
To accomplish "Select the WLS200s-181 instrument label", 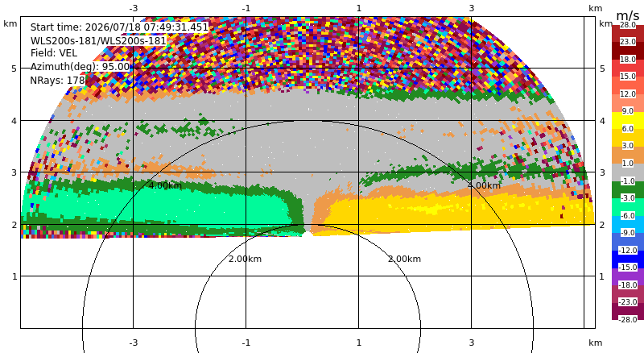I will coord(98,41).
